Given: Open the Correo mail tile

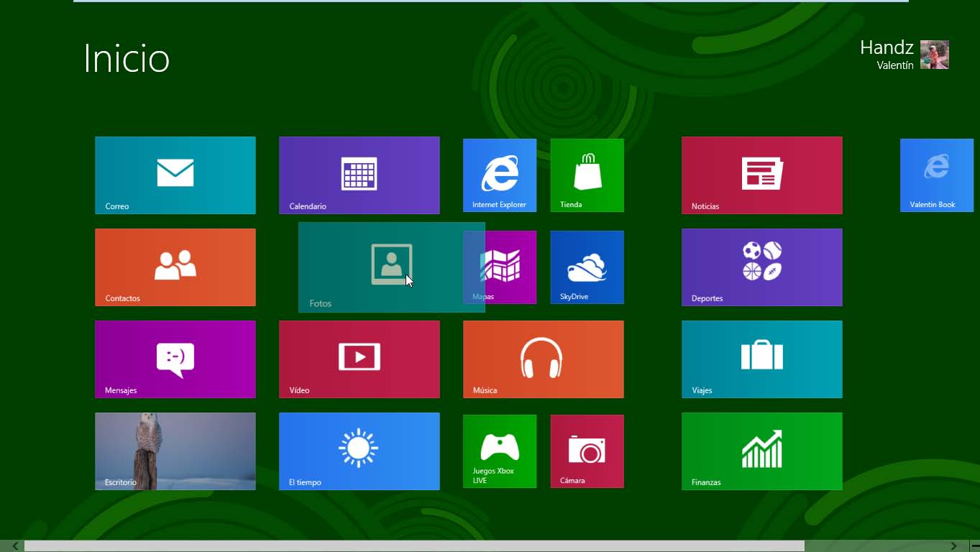Looking at the screenshot, I should (x=175, y=175).
